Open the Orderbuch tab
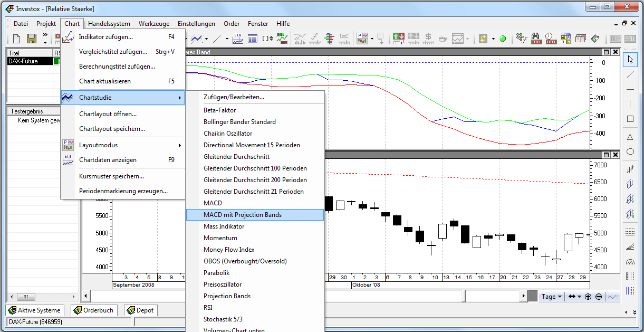Image resolution: width=644 pixels, height=332 pixels. click(93, 310)
